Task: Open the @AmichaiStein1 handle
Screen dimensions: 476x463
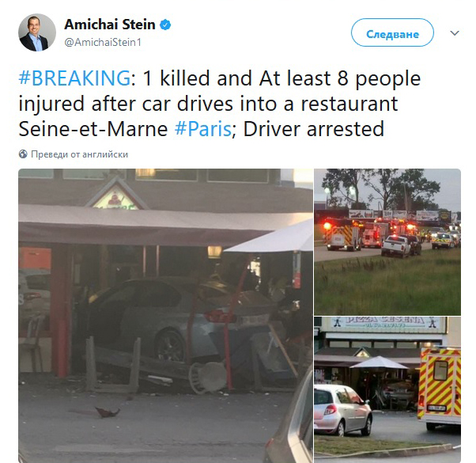Action: [x=103, y=42]
